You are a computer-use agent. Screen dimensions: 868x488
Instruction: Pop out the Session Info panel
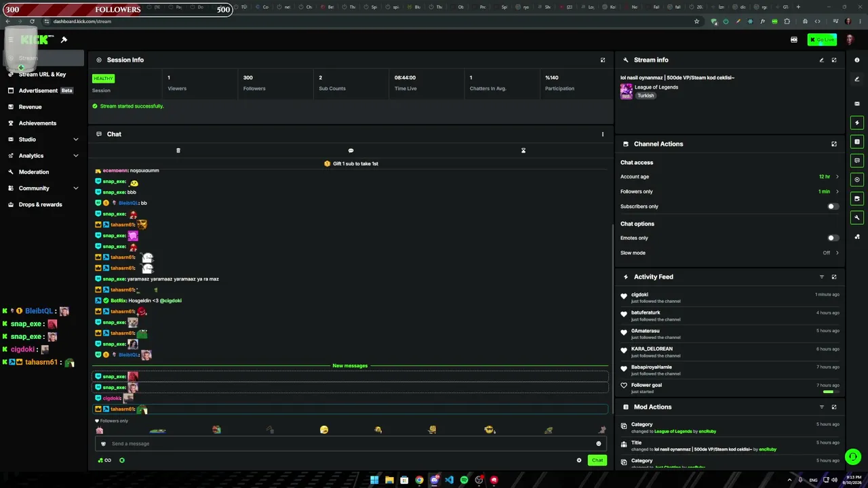tap(602, 60)
